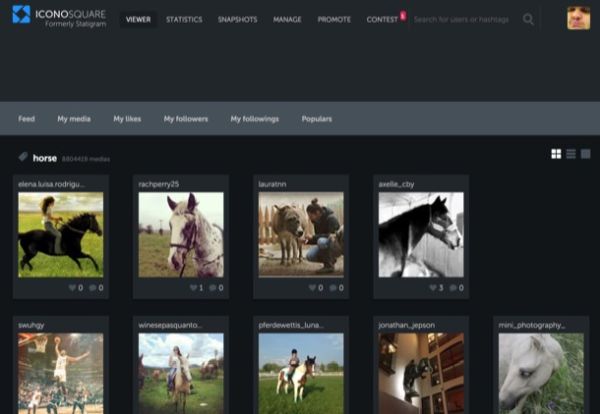Screen dimensions: 600x414
Task: Switch to list view layout
Action: 571,154
